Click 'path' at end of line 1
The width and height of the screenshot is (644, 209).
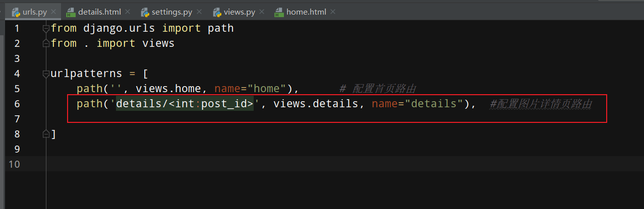click(221, 28)
